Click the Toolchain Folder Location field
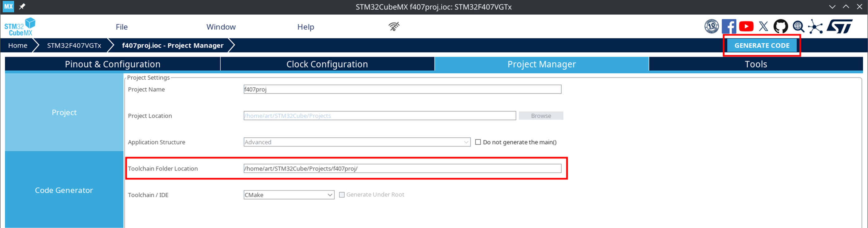Viewport: 868px width, 228px height. coord(402,168)
